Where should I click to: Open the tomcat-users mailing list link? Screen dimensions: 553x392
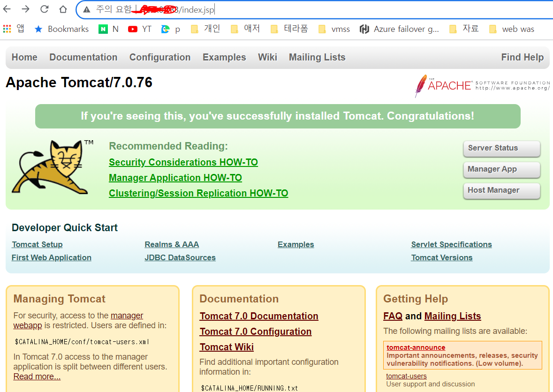(x=406, y=376)
